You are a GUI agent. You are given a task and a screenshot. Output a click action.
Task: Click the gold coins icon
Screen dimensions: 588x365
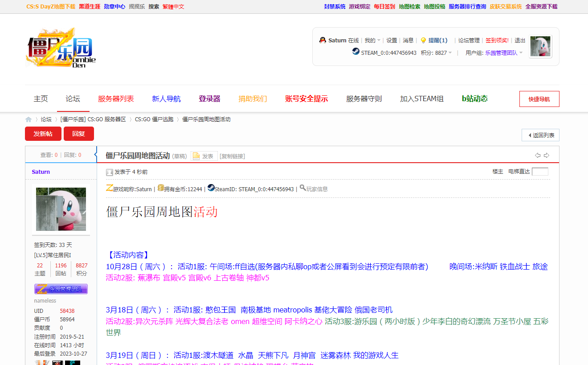(x=161, y=188)
